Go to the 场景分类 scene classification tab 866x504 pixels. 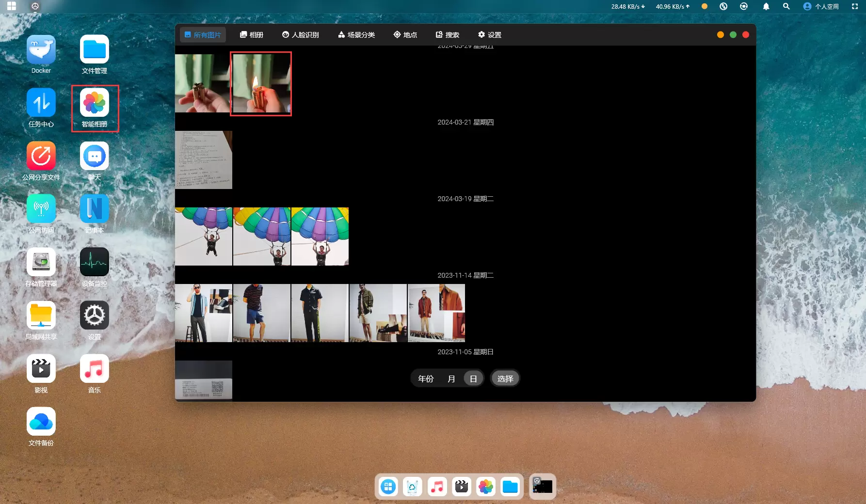click(x=356, y=35)
